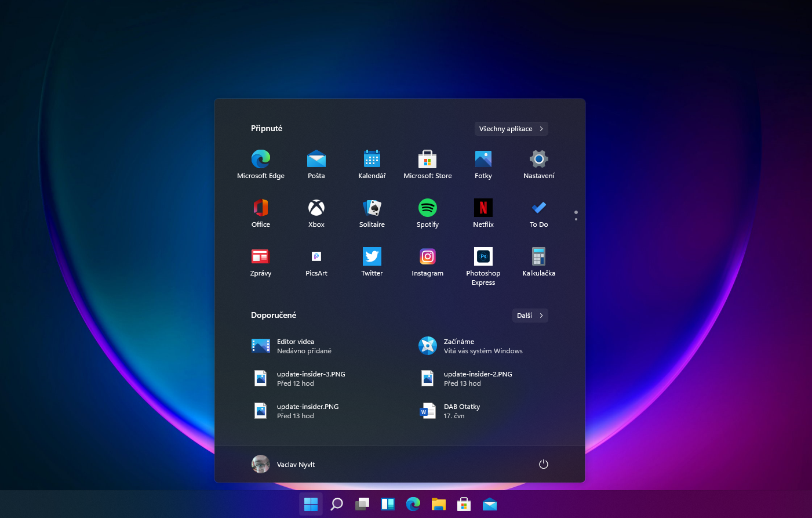Open File Explorer from the taskbar
The width and height of the screenshot is (812, 518).
(439, 504)
